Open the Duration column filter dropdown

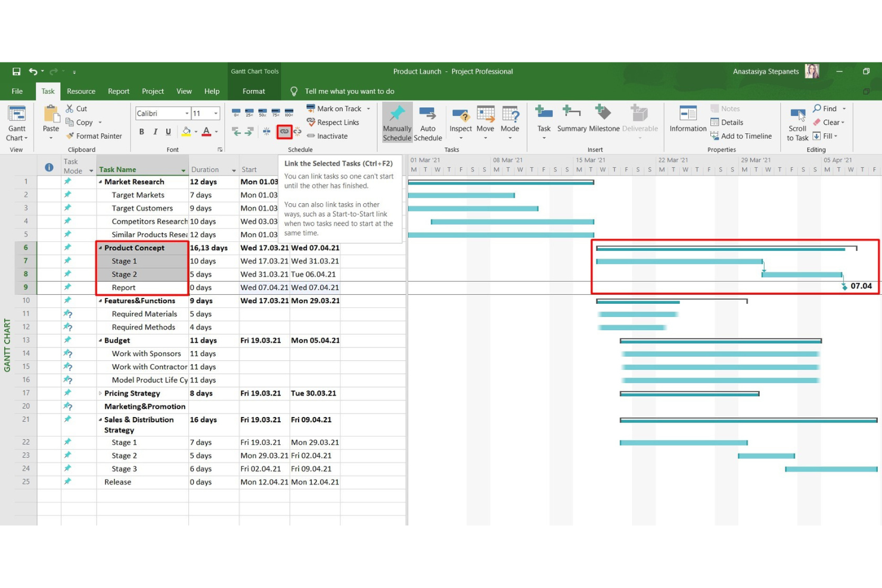pyautogui.click(x=234, y=170)
